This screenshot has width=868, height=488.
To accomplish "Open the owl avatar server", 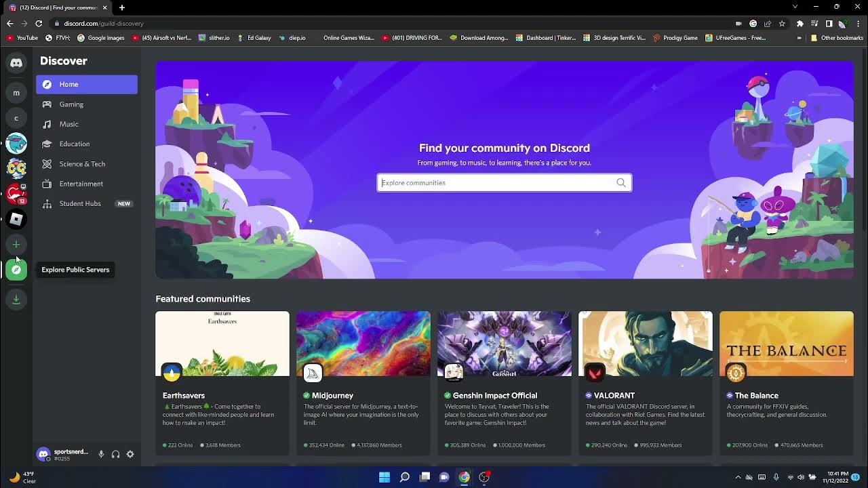I will (16, 168).
